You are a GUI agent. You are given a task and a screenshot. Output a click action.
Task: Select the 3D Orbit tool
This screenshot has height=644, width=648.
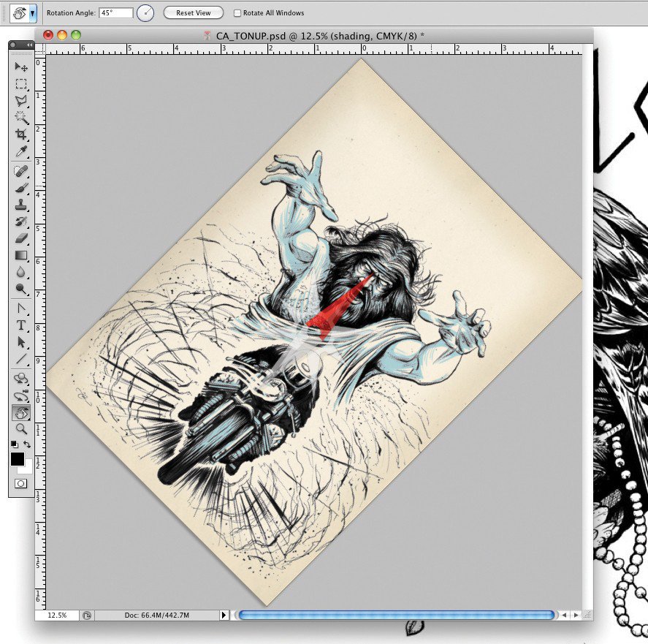click(x=21, y=395)
